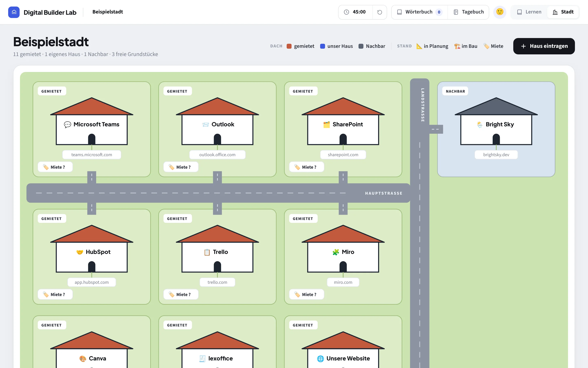Switch to the Lernen tab
Viewport: 588px width, 368px height.
coord(529,12)
